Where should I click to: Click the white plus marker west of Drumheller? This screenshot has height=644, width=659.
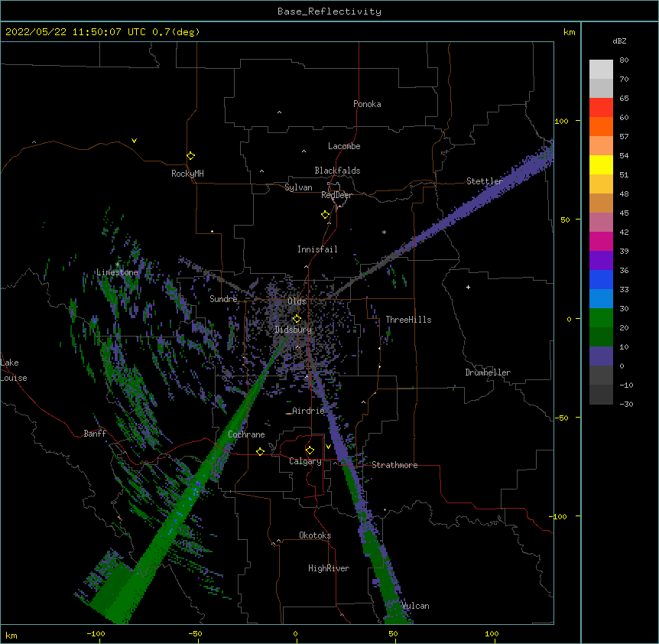468,287
